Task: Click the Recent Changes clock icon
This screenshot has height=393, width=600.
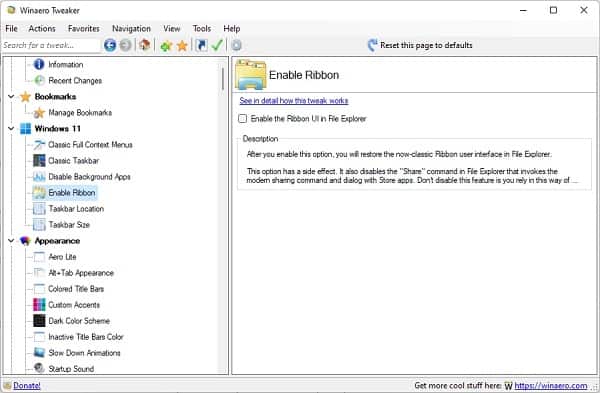Action: coord(39,80)
